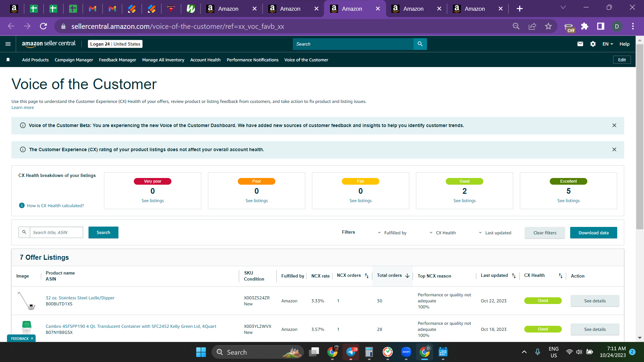Expand the CX Health filter dropdown
The height and width of the screenshot is (362, 644).
[x=442, y=233]
